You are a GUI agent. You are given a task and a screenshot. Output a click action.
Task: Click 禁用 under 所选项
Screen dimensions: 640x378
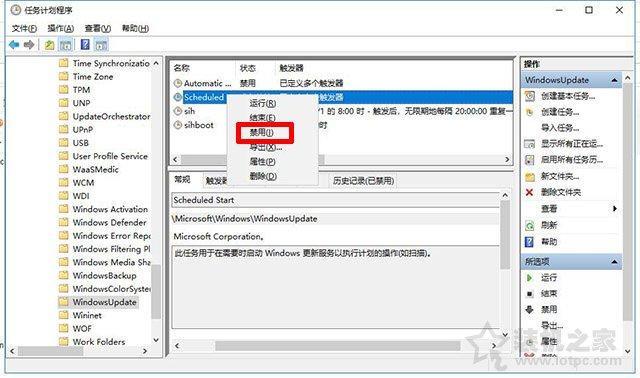coord(549,309)
